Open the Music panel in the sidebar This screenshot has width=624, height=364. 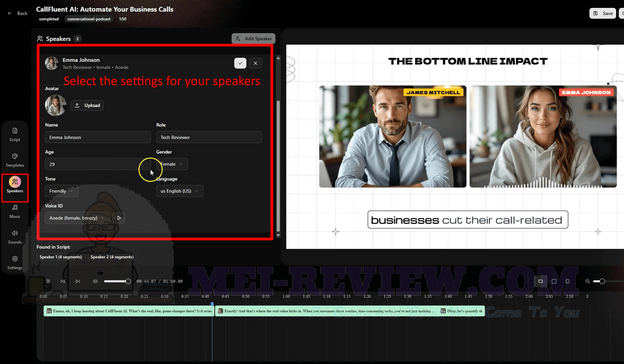click(x=15, y=211)
